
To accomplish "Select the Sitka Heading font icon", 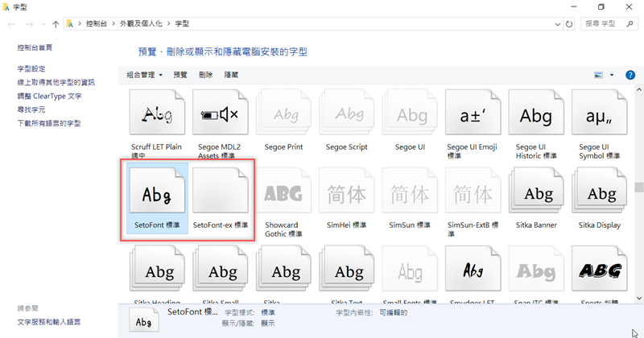I will (x=157, y=269).
